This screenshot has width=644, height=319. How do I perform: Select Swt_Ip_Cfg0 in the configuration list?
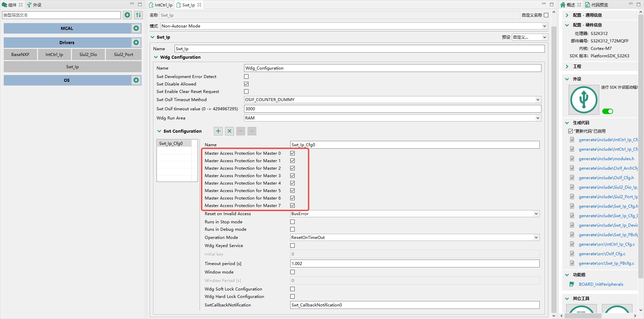171,143
